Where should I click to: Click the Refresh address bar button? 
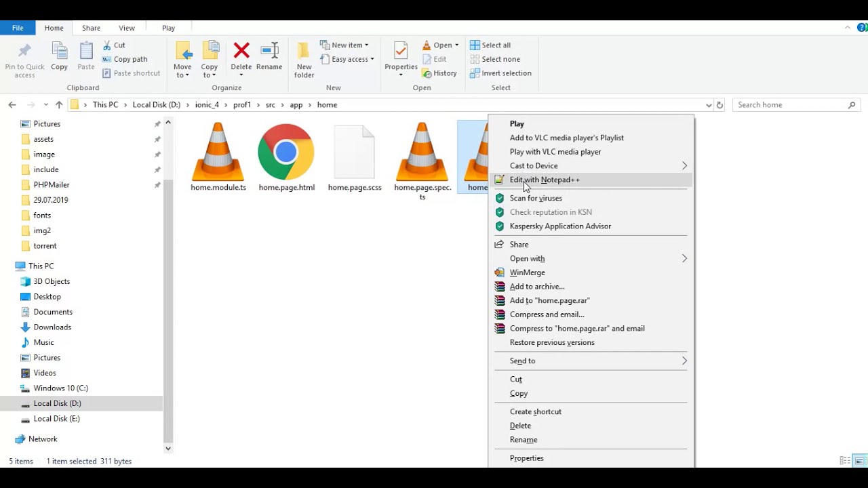click(x=719, y=104)
